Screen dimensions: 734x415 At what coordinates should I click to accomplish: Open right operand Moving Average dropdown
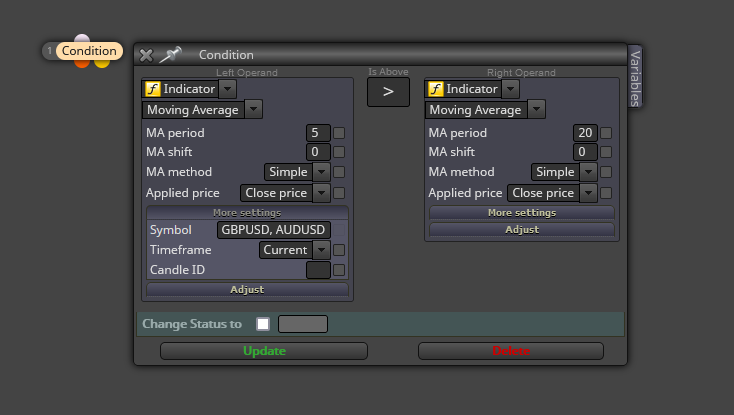[x=536, y=109]
